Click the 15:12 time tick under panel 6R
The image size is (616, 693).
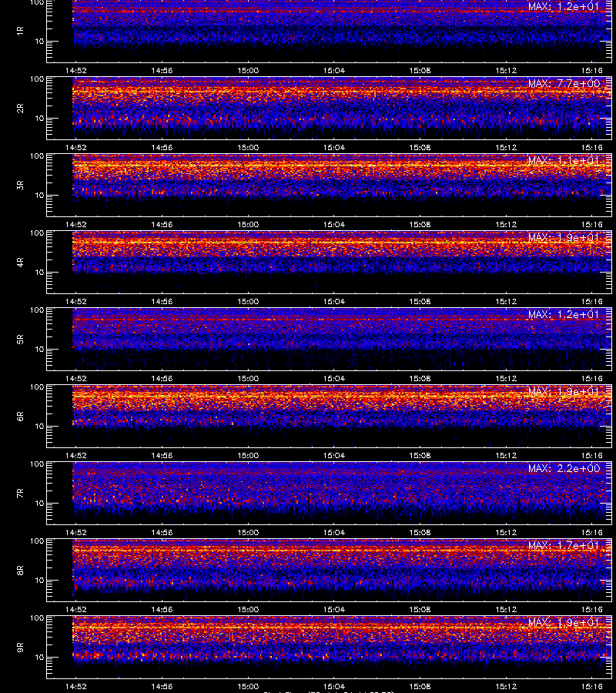coord(506,455)
